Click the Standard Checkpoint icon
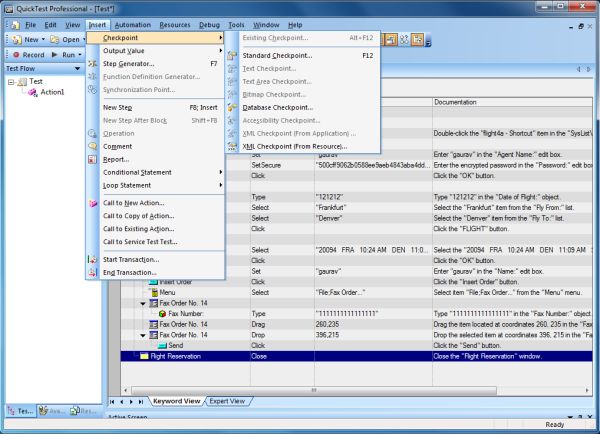The width and height of the screenshot is (600, 434). point(232,55)
